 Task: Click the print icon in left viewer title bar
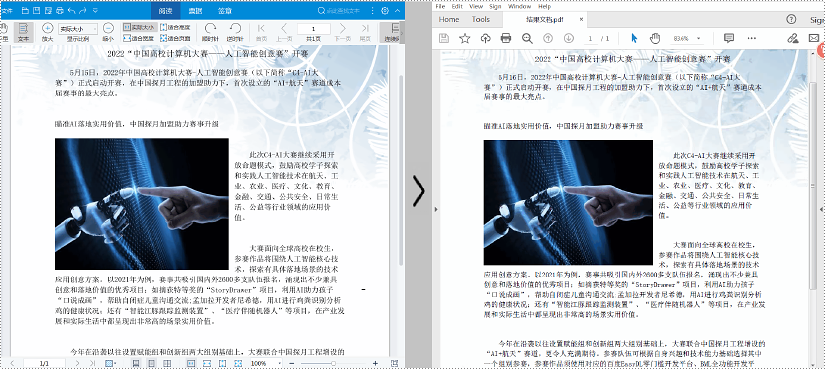tap(59, 11)
